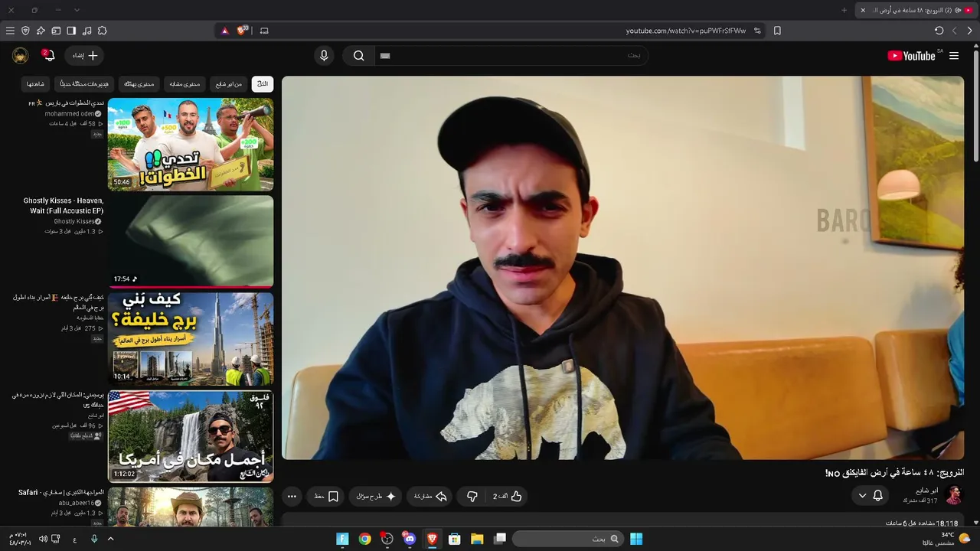Like the video with thumbs up
The image size is (980, 551).
point(508,496)
